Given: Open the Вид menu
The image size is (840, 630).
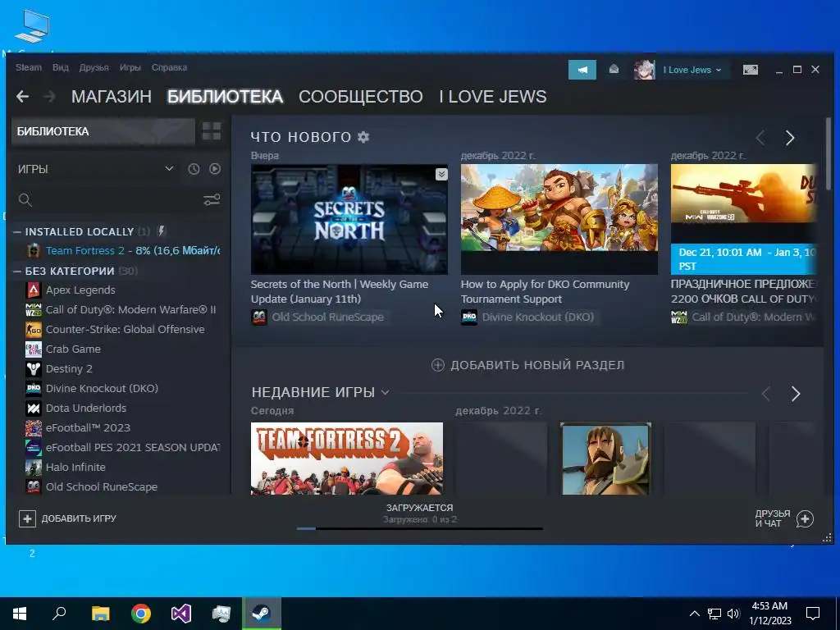Looking at the screenshot, I should coord(61,67).
